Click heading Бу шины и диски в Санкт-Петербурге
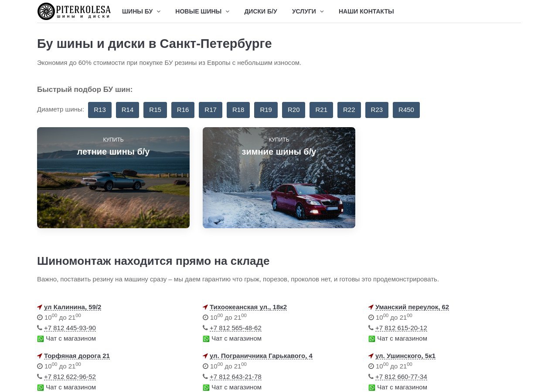This screenshot has width=558, height=392. click(x=154, y=44)
